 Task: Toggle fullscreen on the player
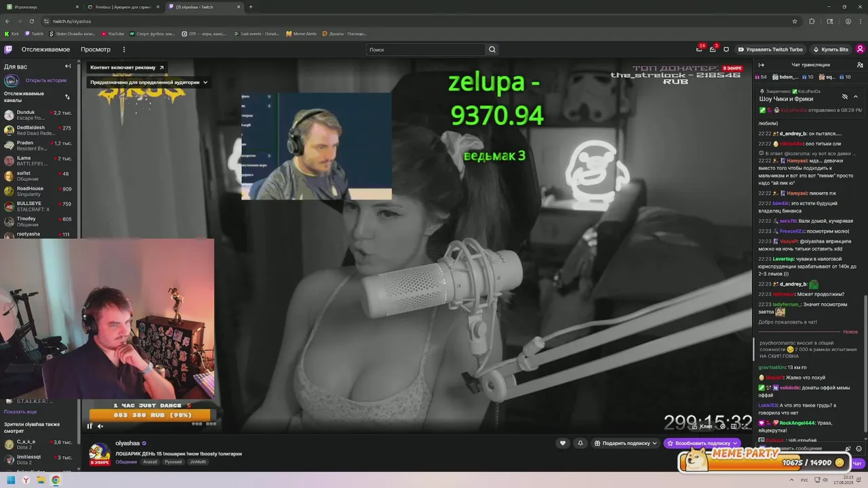(745, 426)
